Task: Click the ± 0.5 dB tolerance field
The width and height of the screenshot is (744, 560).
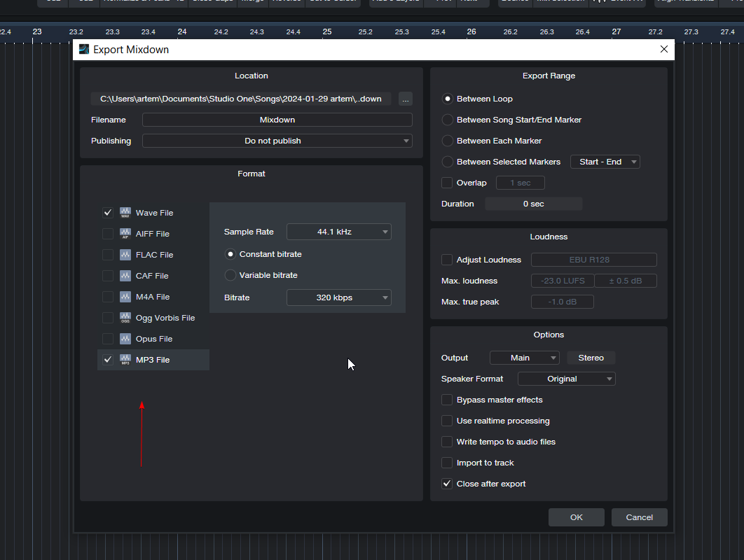Action: (x=626, y=281)
